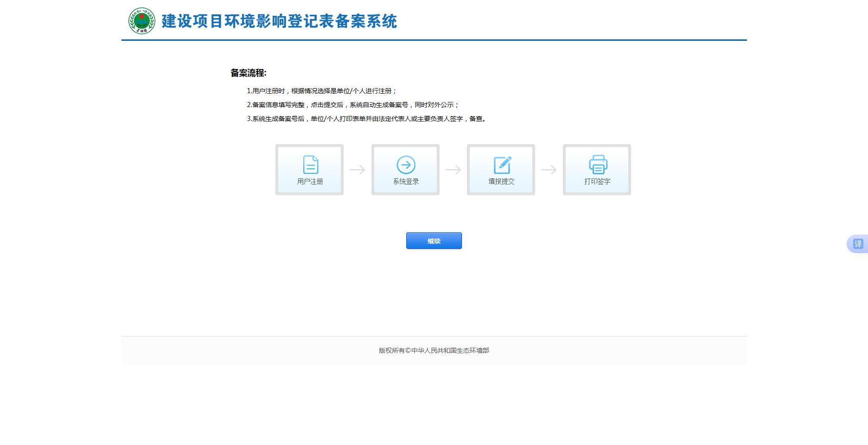This screenshot has height=445, width=868.
Task: Click the 系统登录 step label
Action: [406, 182]
